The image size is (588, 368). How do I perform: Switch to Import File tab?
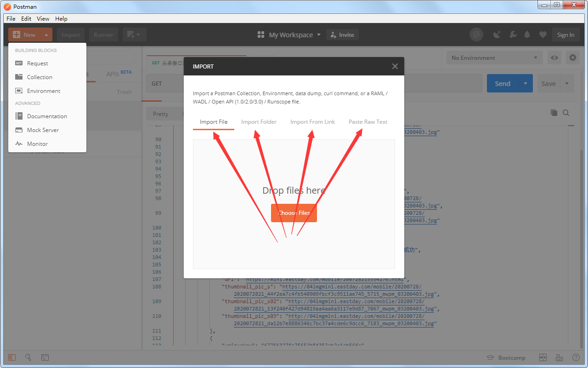(214, 122)
